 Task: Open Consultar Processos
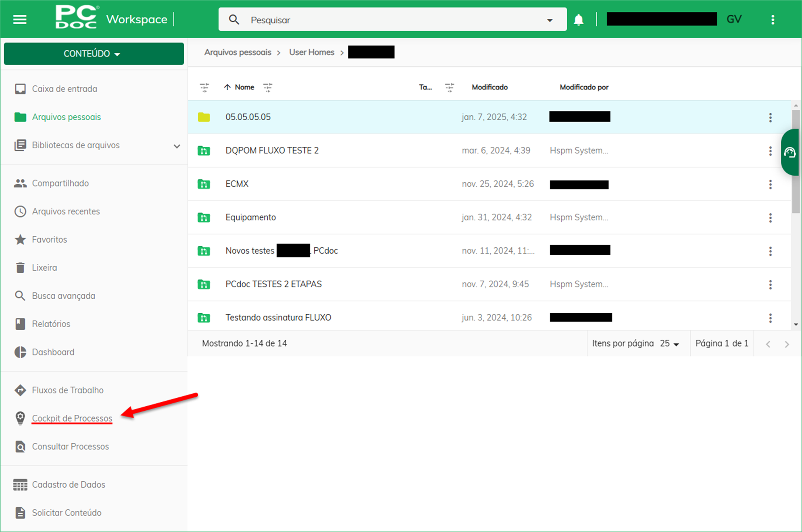pyautogui.click(x=71, y=447)
